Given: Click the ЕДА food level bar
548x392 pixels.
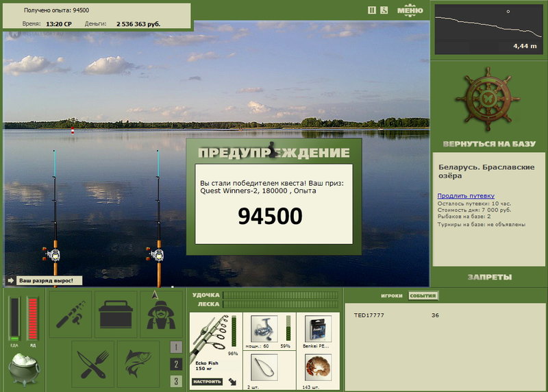Looking at the screenshot, I should 14,319.
